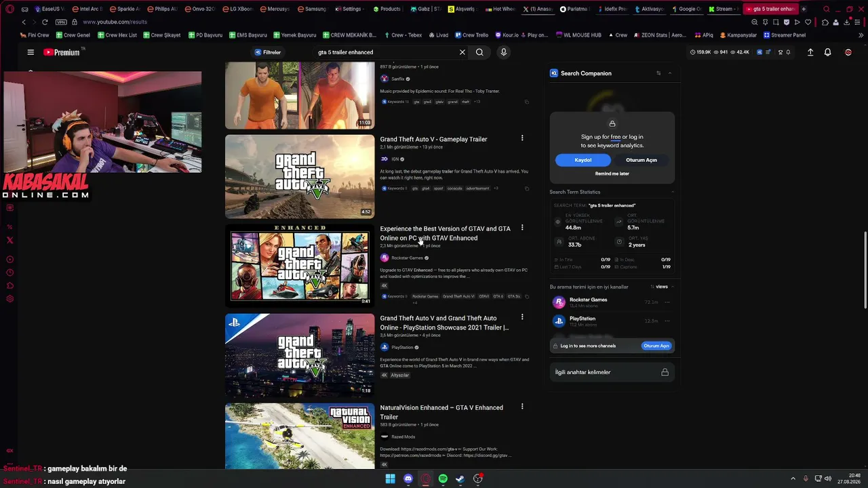Copy keywords of the Sanflix video

[x=526, y=102]
